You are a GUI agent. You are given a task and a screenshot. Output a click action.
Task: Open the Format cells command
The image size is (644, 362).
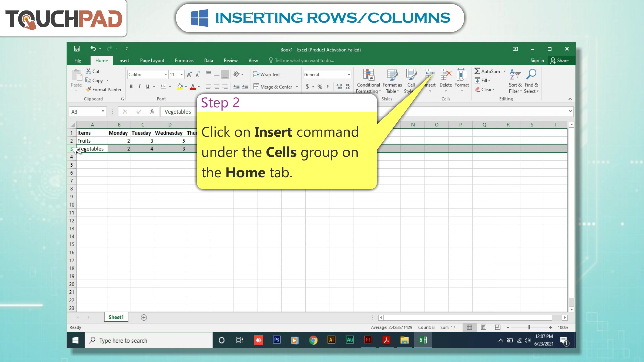click(x=462, y=81)
